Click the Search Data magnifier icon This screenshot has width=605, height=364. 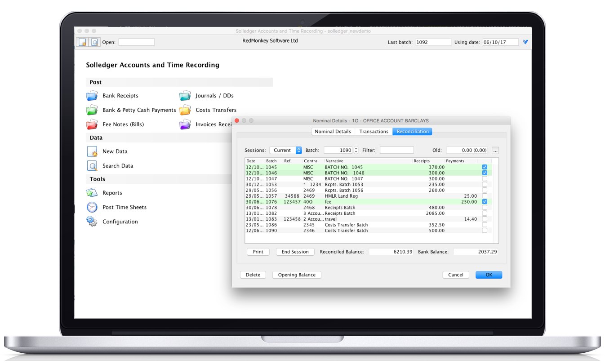(92, 166)
